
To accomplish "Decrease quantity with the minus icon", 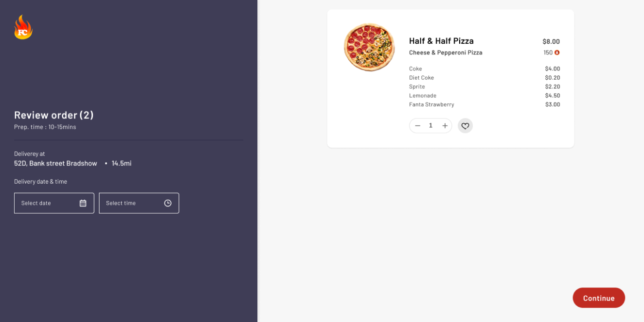I will click(417, 126).
